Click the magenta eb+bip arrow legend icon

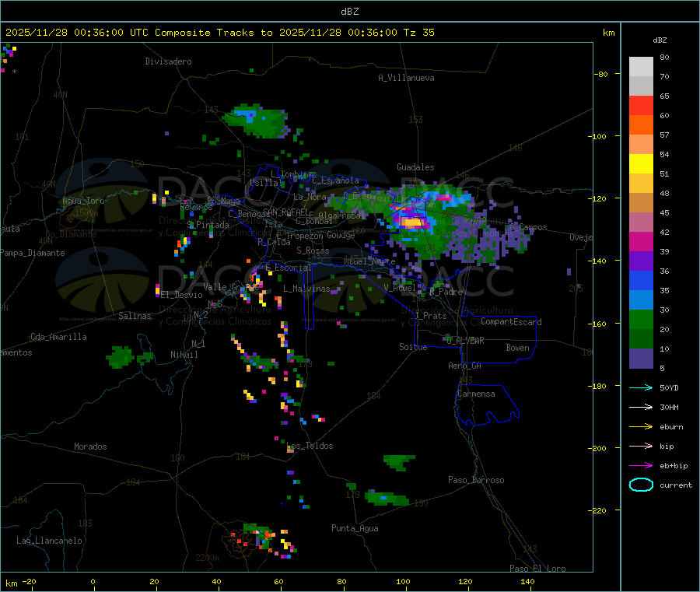[x=641, y=465]
